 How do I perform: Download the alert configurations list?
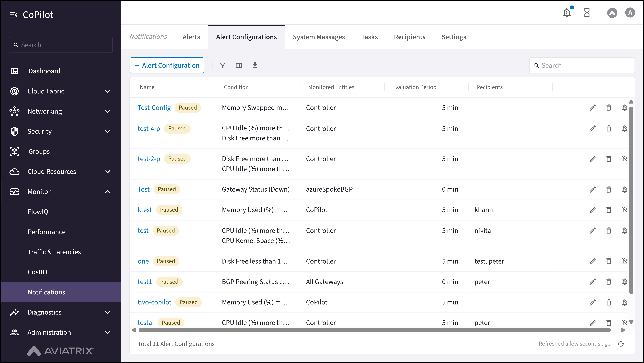coord(255,65)
